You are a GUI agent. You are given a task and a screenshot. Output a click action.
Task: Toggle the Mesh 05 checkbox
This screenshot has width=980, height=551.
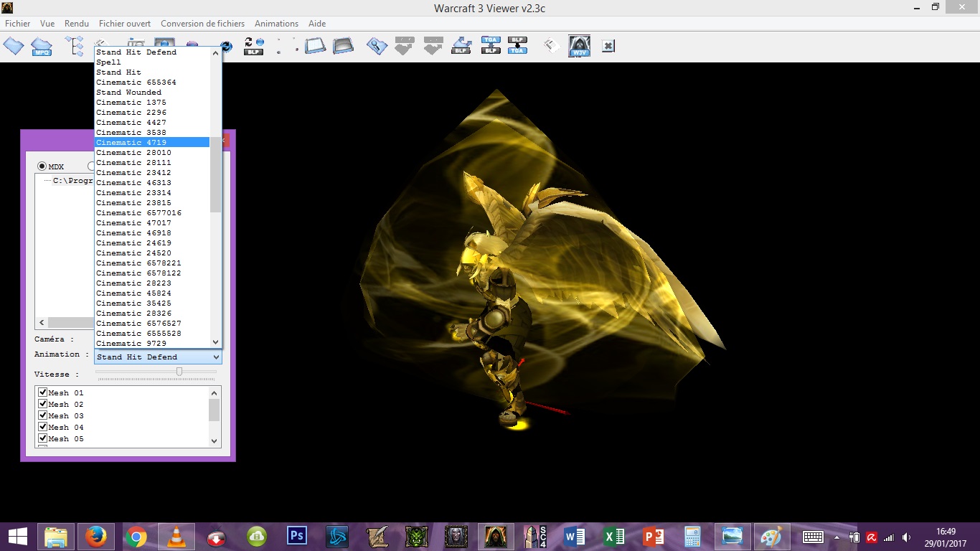click(42, 438)
